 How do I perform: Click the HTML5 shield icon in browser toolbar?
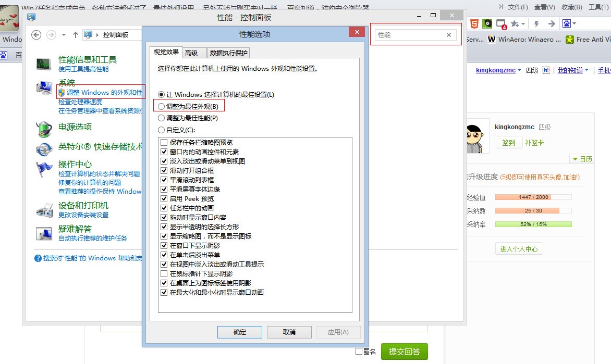[474, 24]
